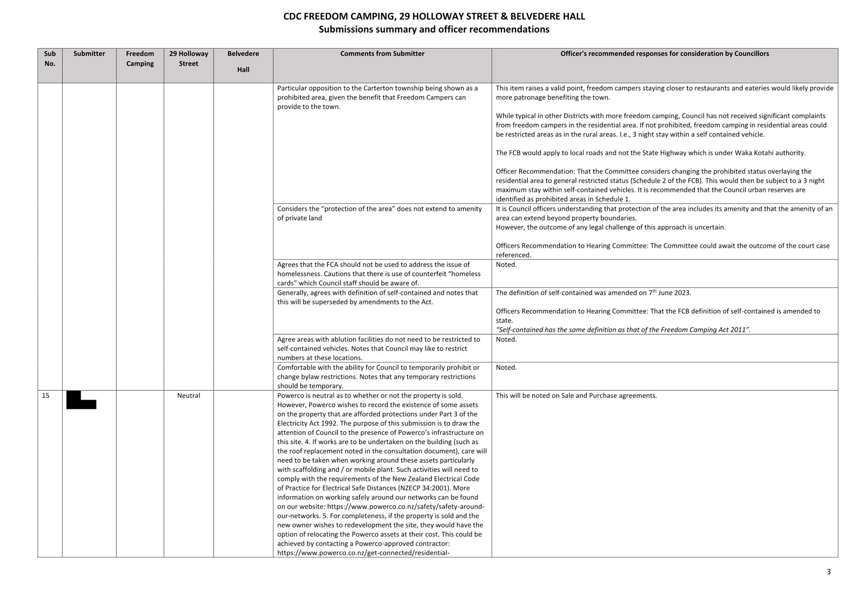Select the 'Freedom Camping' column header
The image size is (868, 603).
(x=140, y=59)
